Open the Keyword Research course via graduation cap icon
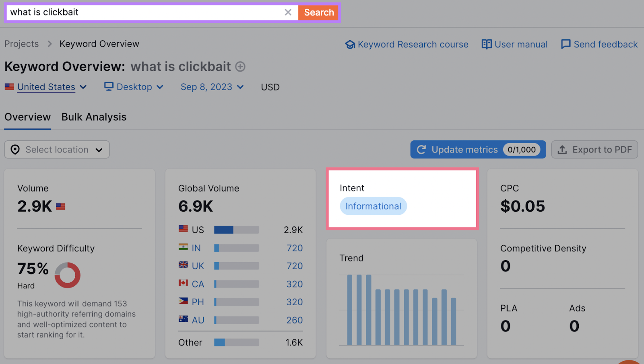The height and width of the screenshot is (364, 644). point(350,44)
